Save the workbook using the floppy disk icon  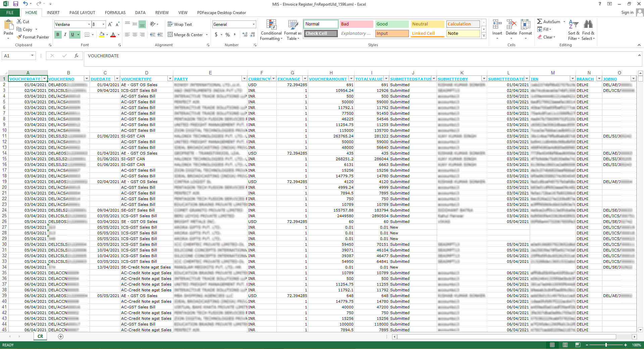click(15, 4)
